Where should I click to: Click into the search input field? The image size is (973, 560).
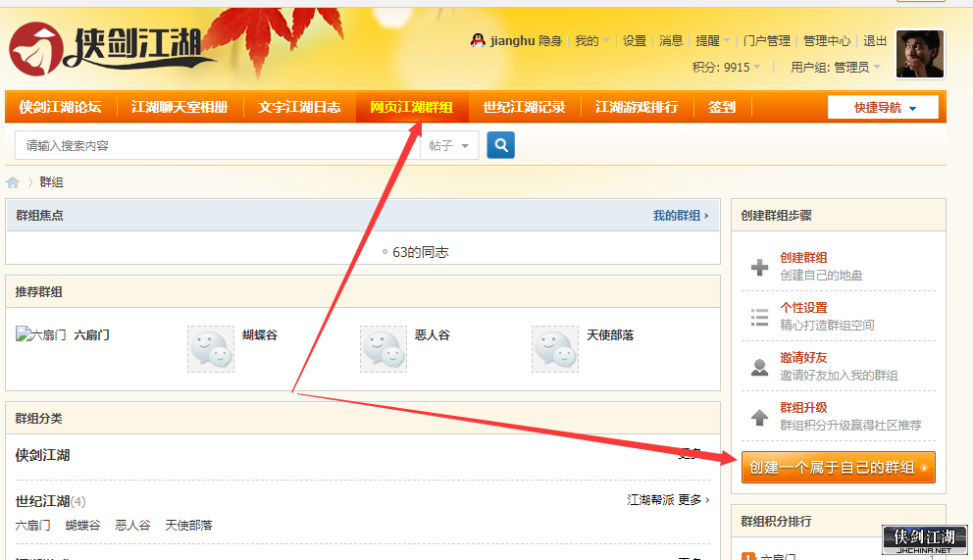pyautogui.click(x=217, y=146)
